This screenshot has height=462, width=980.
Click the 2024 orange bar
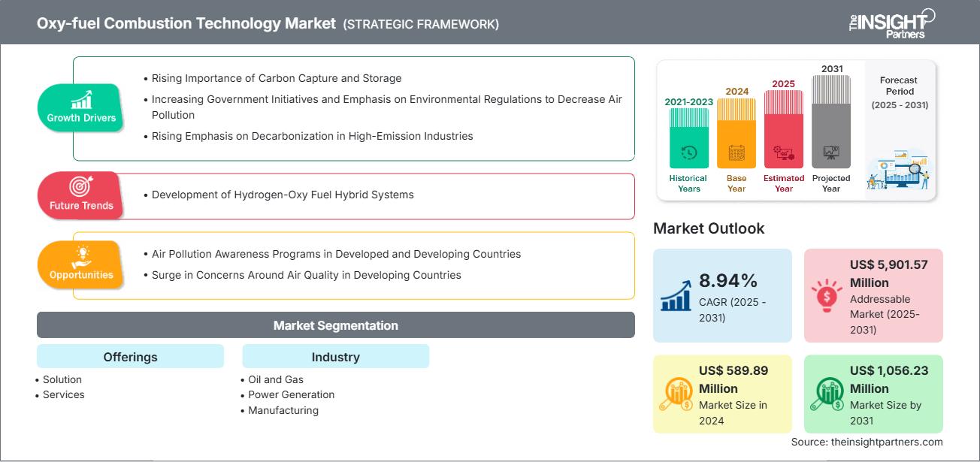tap(737, 133)
